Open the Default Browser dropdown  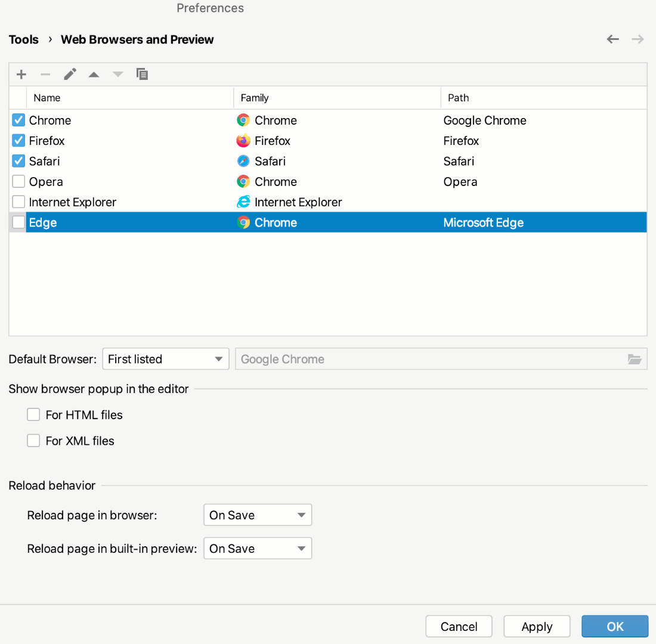click(165, 358)
